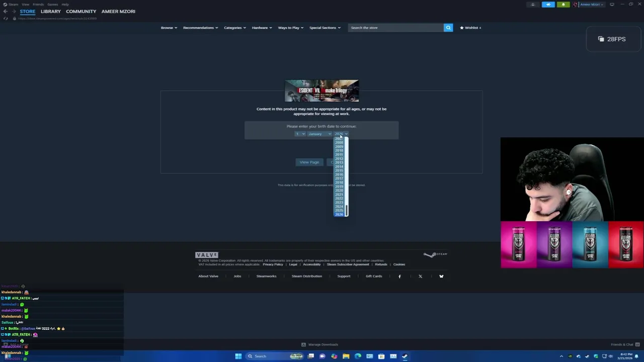Click the Steam back navigation arrow
This screenshot has width=644, height=362.
(x=5, y=11)
